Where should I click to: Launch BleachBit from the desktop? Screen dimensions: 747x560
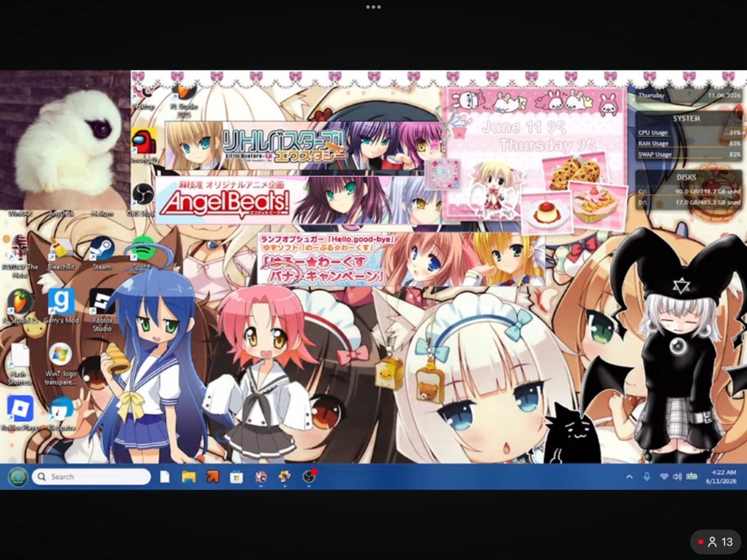(x=60, y=249)
